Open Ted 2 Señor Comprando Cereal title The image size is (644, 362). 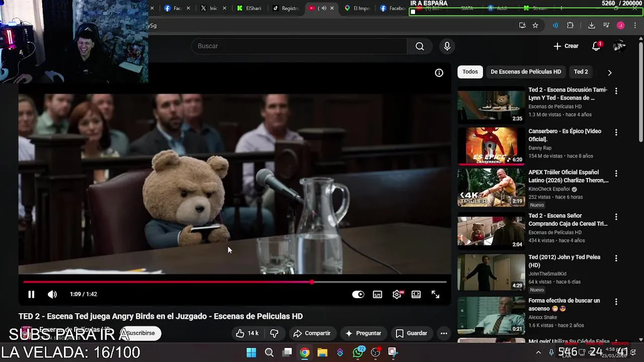click(568, 220)
